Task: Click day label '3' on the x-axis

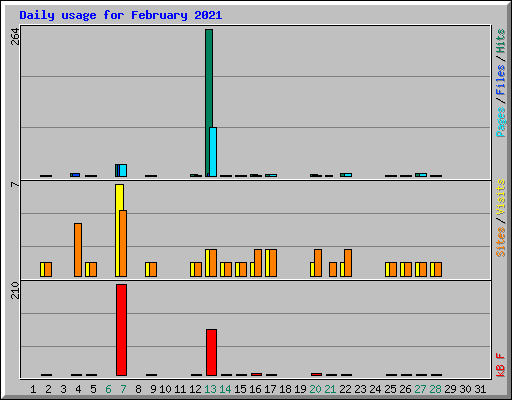Action: pos(63,389)
